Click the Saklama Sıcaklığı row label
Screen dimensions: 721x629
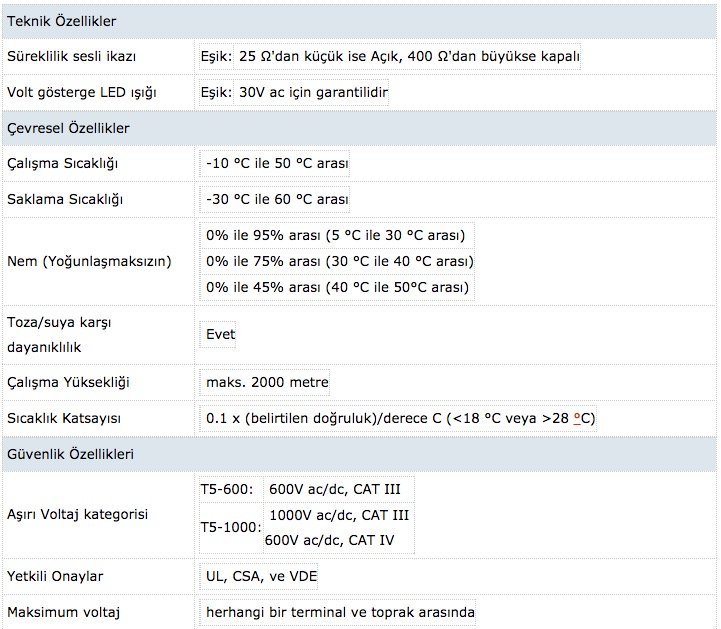[x=65, y=199]
